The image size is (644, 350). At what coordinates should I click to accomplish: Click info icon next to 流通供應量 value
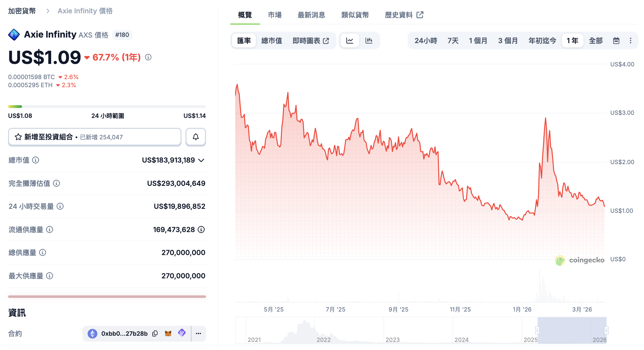(x=201, y=230)
